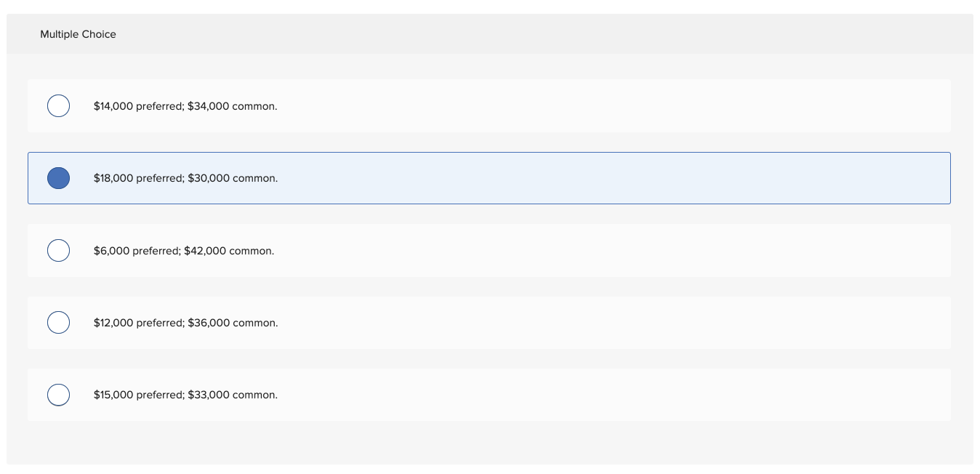The image size is (980, 474).
Task: Choose the $6,000 preferred; $42,000 common radio button
Action: point(58,251)
